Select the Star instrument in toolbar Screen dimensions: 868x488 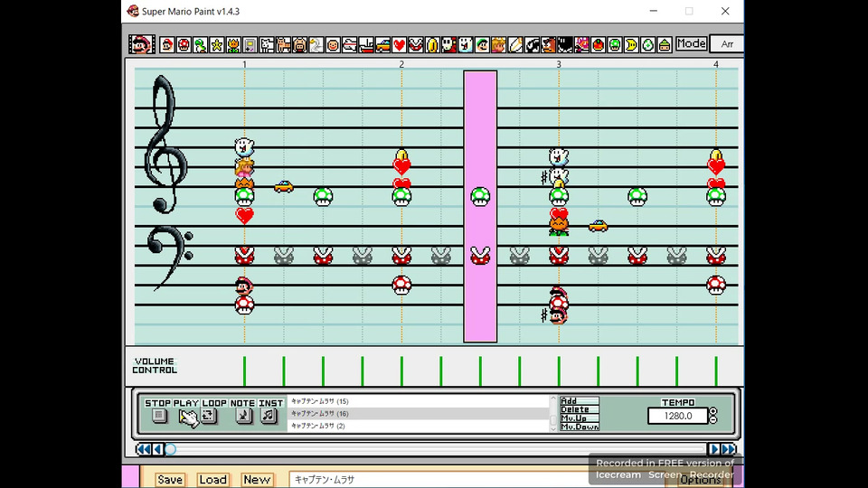click(217, 45)
